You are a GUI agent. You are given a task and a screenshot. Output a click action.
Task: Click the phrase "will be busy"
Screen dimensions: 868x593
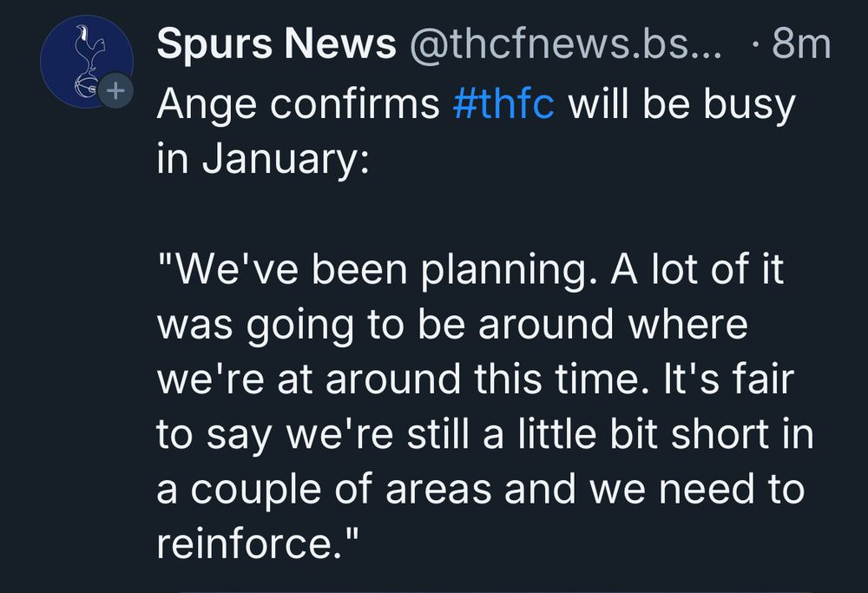[x=680, y=105]
